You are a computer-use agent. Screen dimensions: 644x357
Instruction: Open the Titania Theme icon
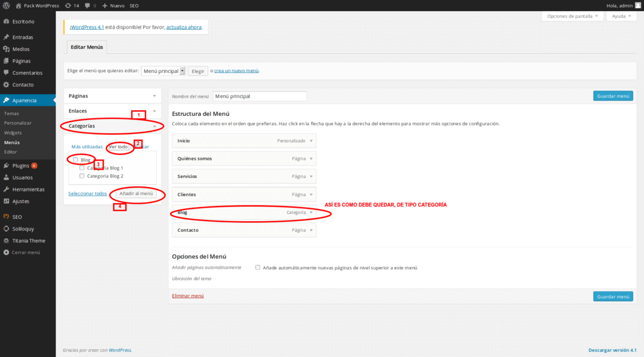coord(6,241)
